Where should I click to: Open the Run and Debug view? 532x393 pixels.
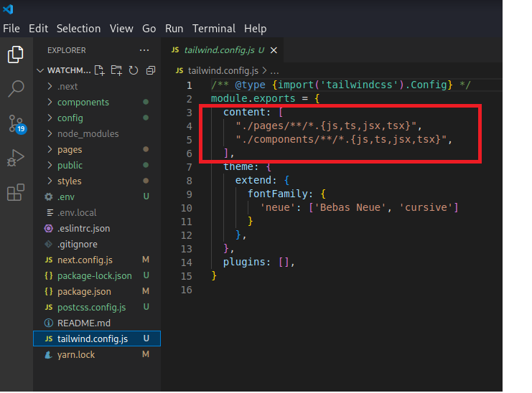(16, 158)
